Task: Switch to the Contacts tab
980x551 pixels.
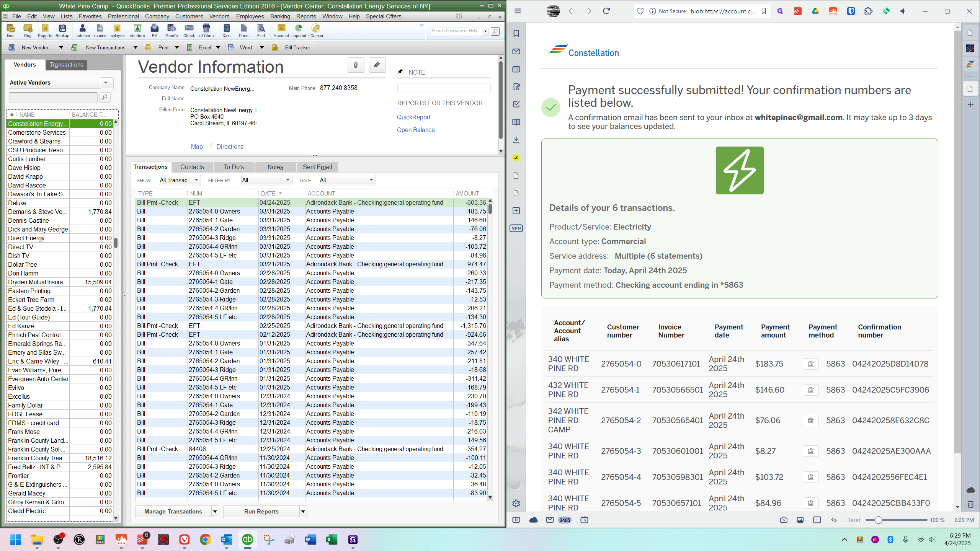Action: (x=192, y=167)
